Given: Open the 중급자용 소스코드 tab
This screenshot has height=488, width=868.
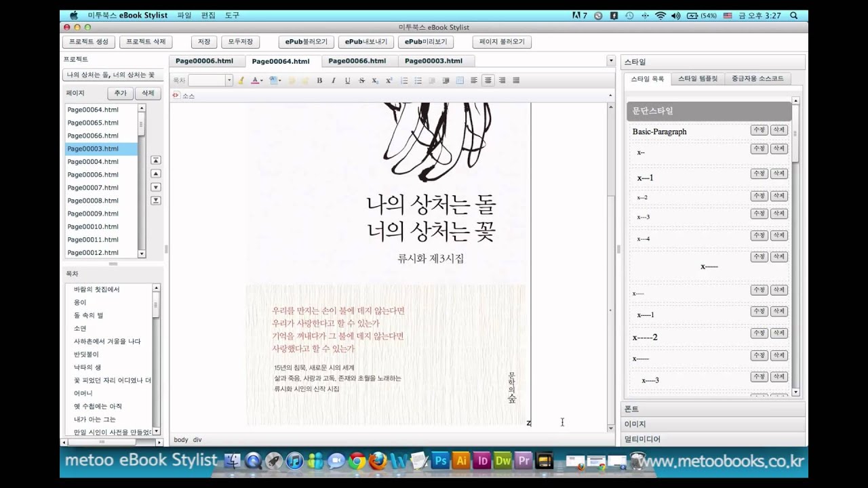Looking at the screenshot, I should (x=757, y=79).
